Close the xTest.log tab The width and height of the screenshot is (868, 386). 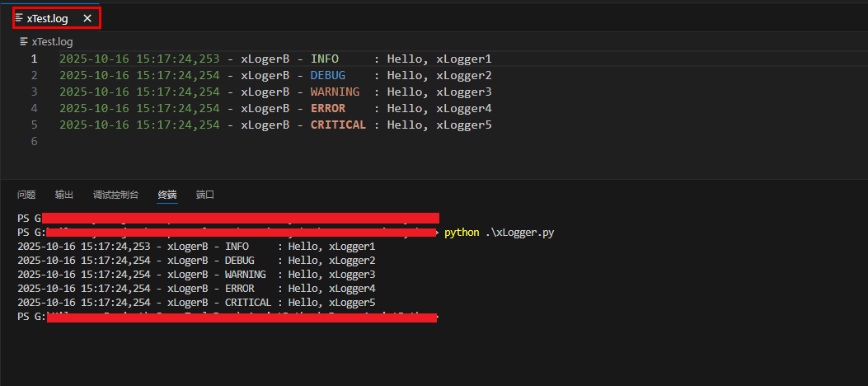87,18
